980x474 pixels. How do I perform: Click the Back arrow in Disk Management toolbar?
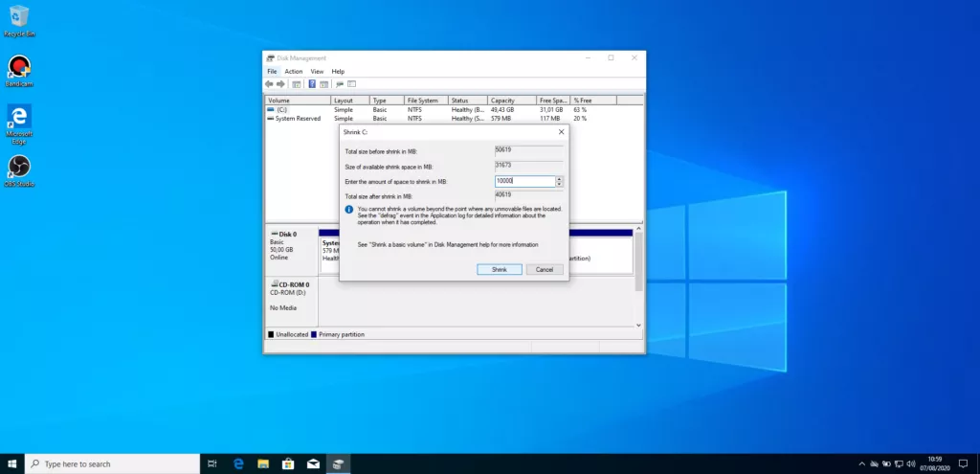click(270, 84)
